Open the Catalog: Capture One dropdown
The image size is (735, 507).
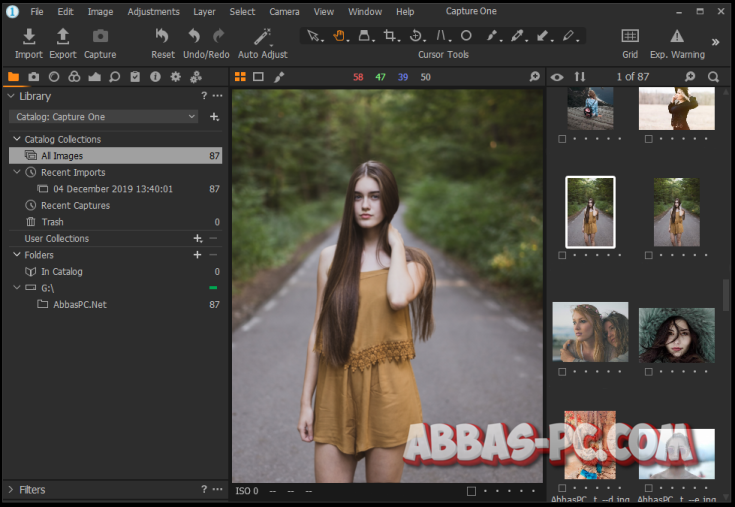coord(105,117)
